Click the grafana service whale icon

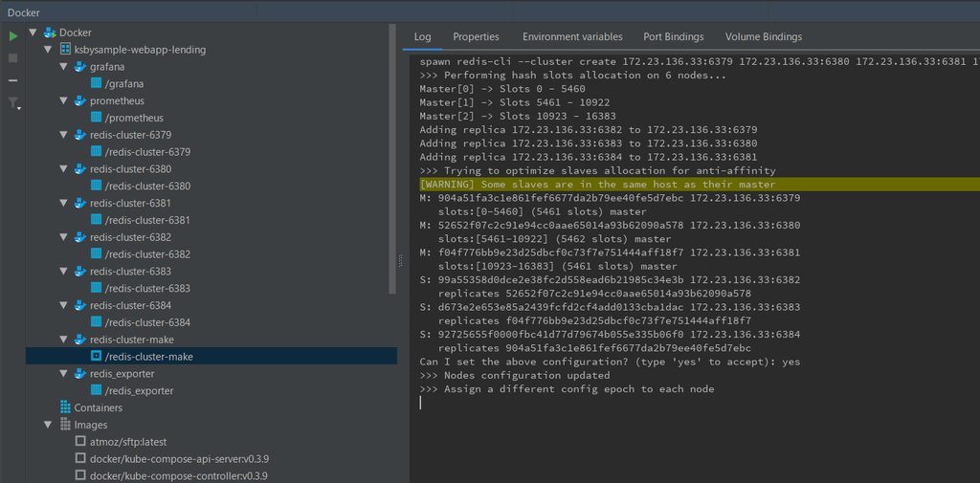point(80,66)
